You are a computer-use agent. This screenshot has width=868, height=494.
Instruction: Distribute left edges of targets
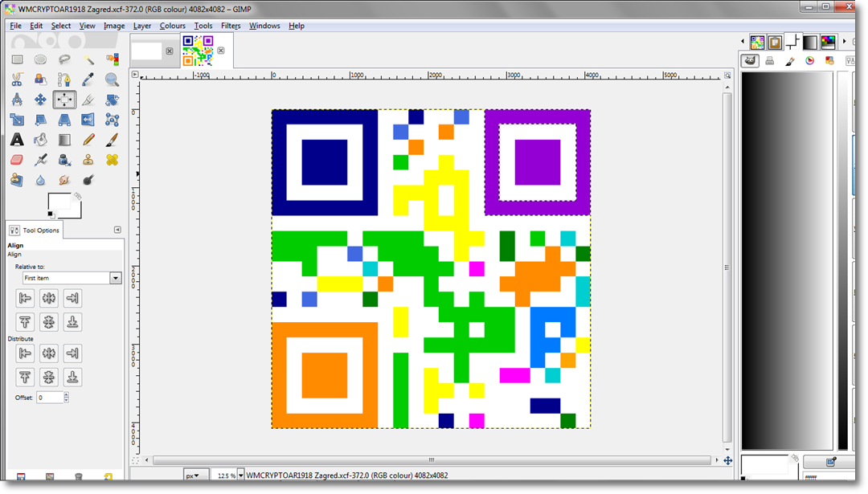click(x=25, y=353)
